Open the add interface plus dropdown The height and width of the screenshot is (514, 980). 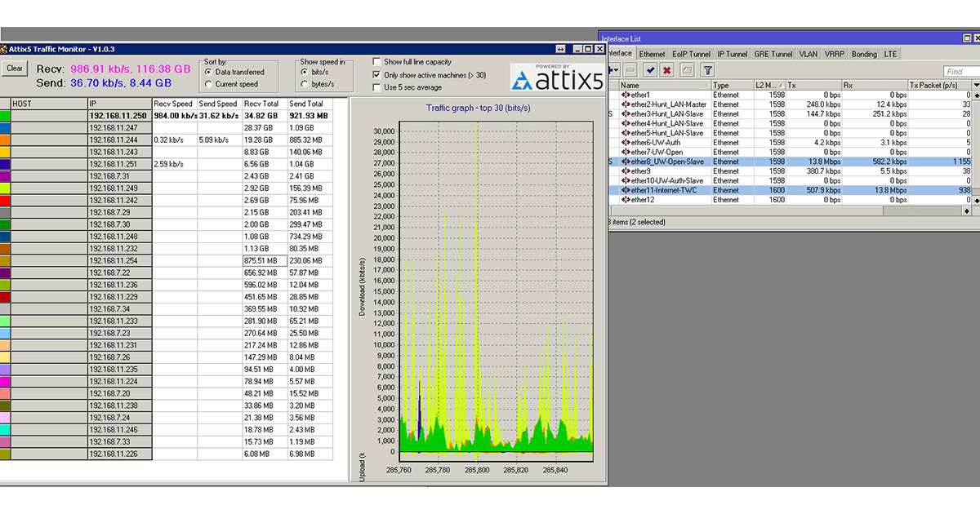pyautogui.click(x=612, y=70)
